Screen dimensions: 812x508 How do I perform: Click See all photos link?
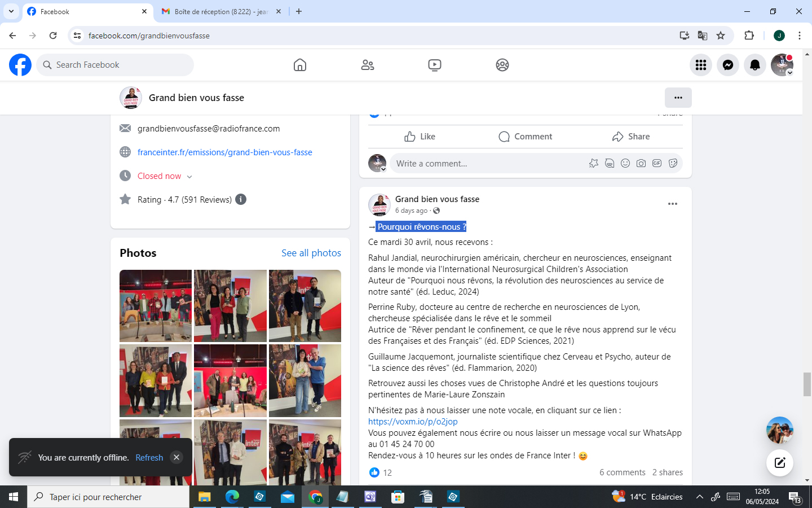pos(311,253)
